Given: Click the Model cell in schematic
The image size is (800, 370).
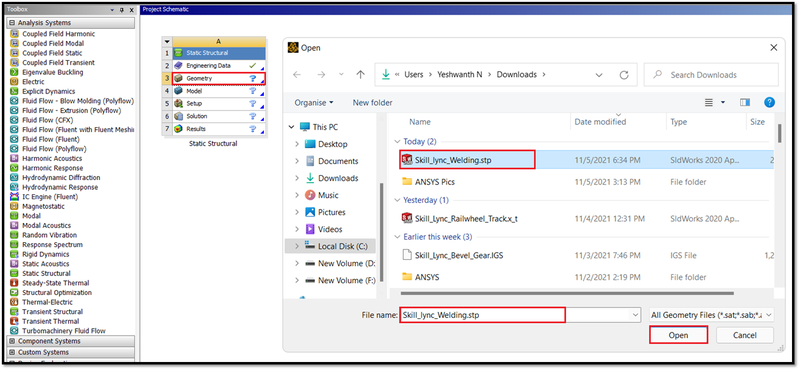Looking at the screenshot, I should coord(219,91).
